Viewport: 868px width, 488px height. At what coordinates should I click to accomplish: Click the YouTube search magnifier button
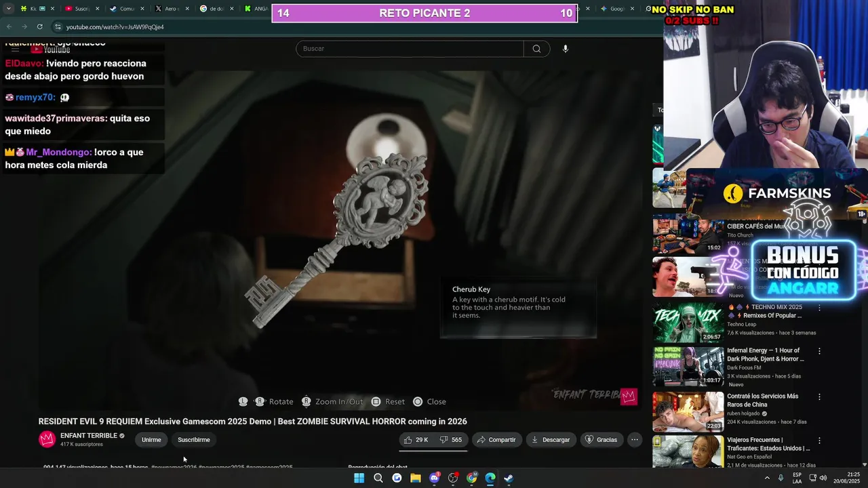click(536, 49)
